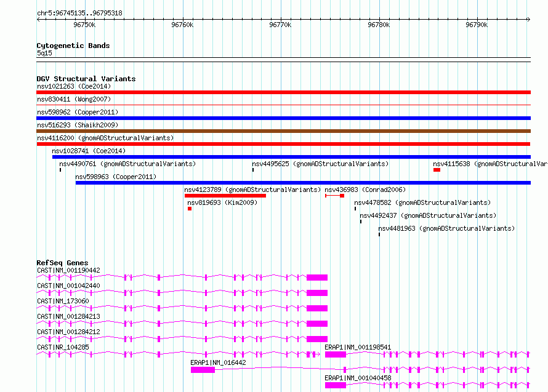Click the 96770k ruler tick label
The image size is (548, 392).
280,25
